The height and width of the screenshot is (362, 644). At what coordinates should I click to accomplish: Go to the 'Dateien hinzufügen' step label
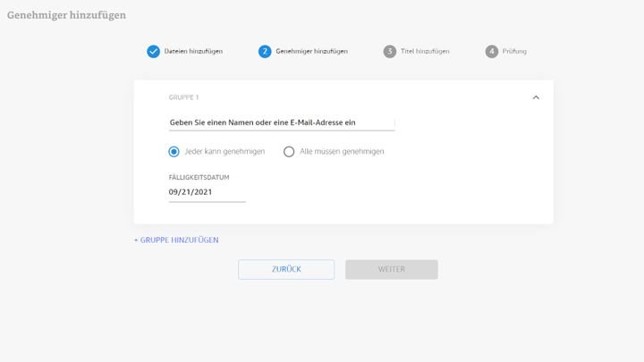[x=193, y=51]
